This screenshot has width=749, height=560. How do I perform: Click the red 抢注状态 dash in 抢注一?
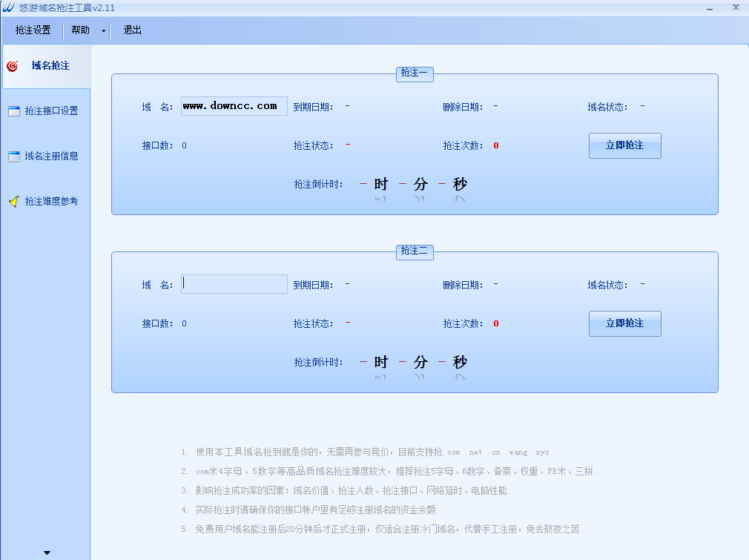(x=348, y=145)
